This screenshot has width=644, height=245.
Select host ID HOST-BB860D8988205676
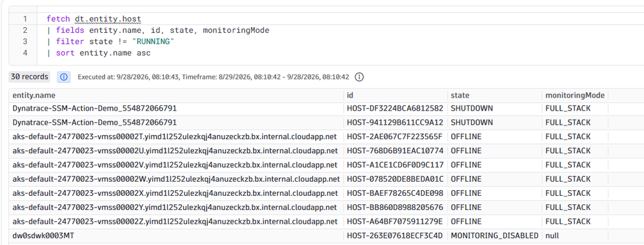395,207
